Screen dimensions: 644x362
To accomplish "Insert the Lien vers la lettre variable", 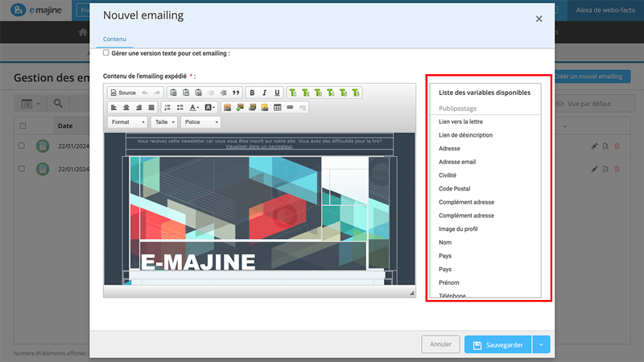I will [460, 121].
